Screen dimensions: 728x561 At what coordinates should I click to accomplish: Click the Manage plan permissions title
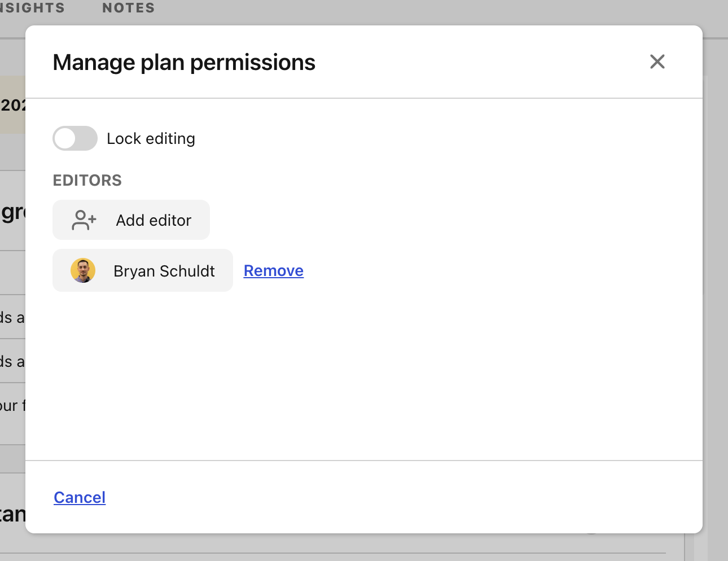click(x=184, y=62)
